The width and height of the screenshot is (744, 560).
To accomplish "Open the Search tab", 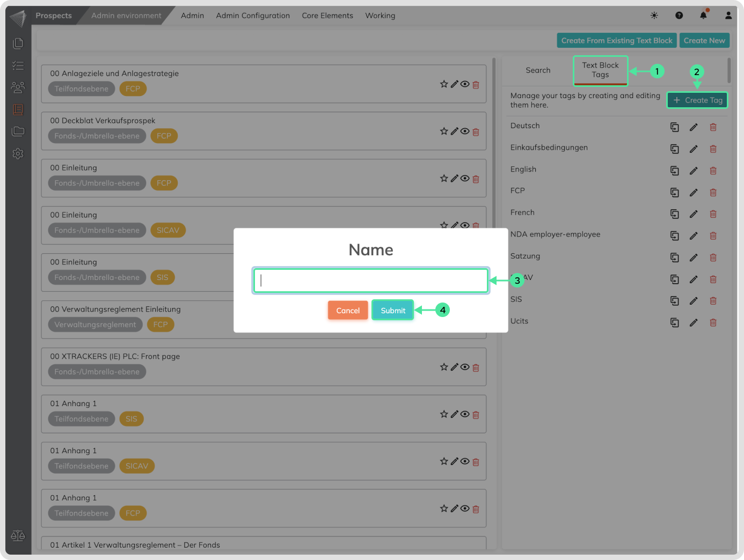I will pyautogui.click(x=538, y=70).
